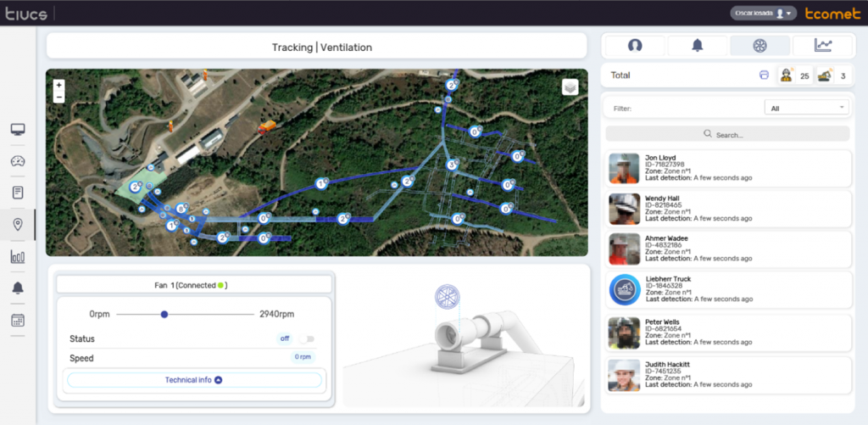Screen dimensions: 868x425
Task: Open the Filter dropdown set to All
Action: (x=804, y=108)
